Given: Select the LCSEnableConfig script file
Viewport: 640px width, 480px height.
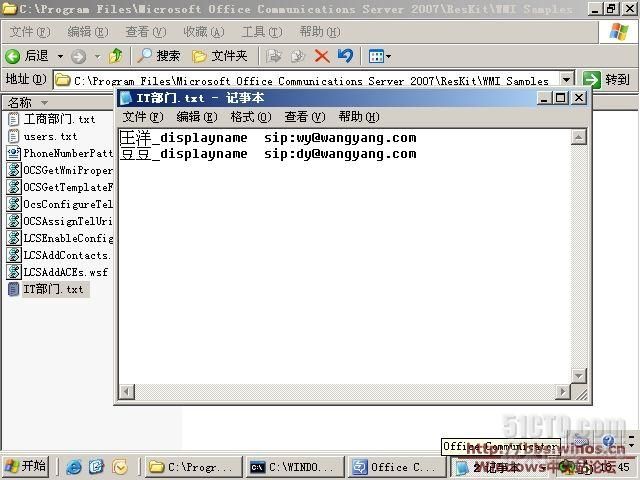Looking at the screenshot, I should [60, 238].
